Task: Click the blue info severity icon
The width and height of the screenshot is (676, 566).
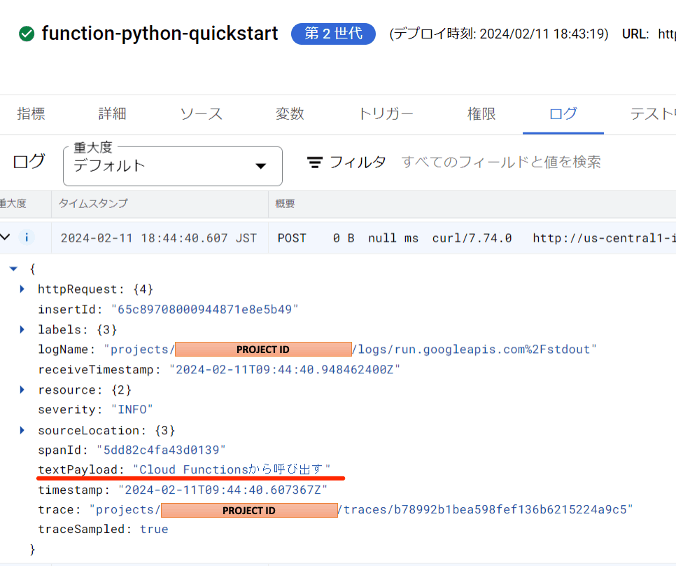Action: tap(27, 238)
